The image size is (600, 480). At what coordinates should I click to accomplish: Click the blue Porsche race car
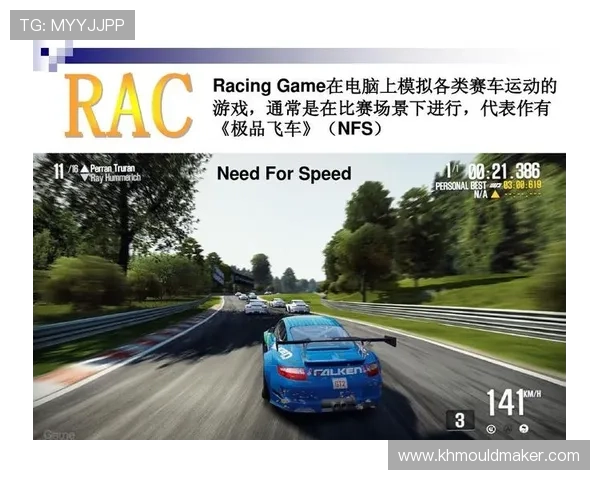point(325,362)
